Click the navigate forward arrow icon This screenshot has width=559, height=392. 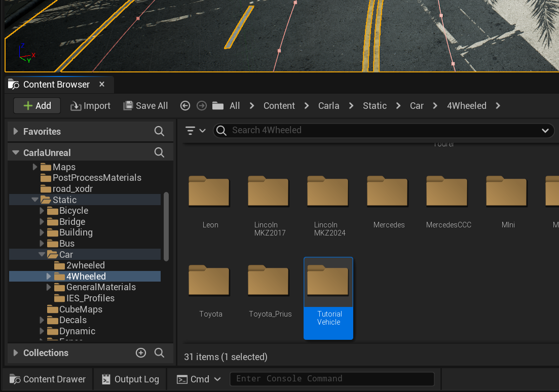click(x=202, y=106)
